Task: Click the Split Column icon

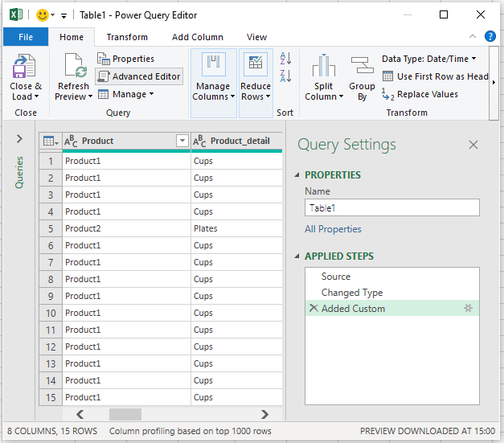Action: pos(324,68)
